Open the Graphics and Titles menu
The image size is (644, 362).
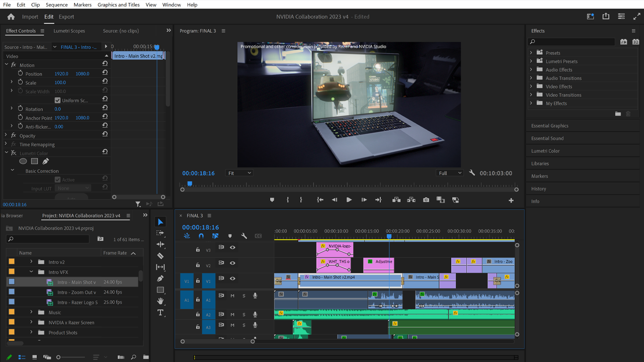click(x=119, y=5)
